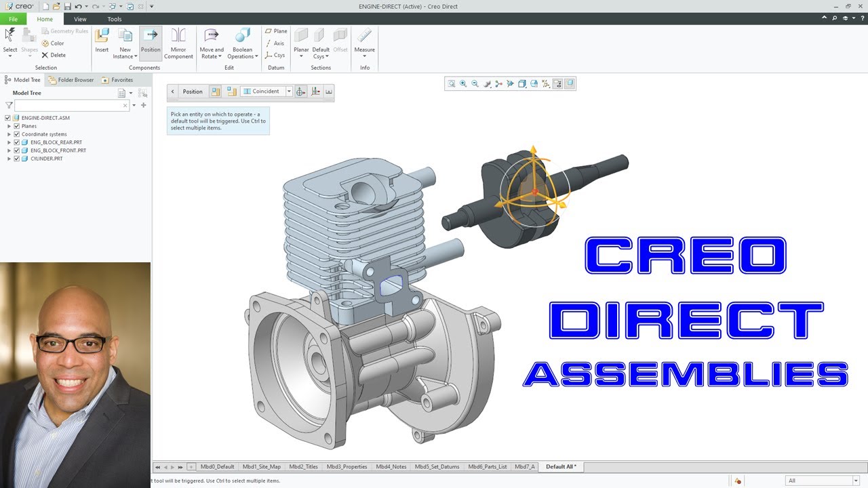The image size is (868, 488).
Task: Create a datum Plane
Action: pyautogui.click(x=276, y=31)
